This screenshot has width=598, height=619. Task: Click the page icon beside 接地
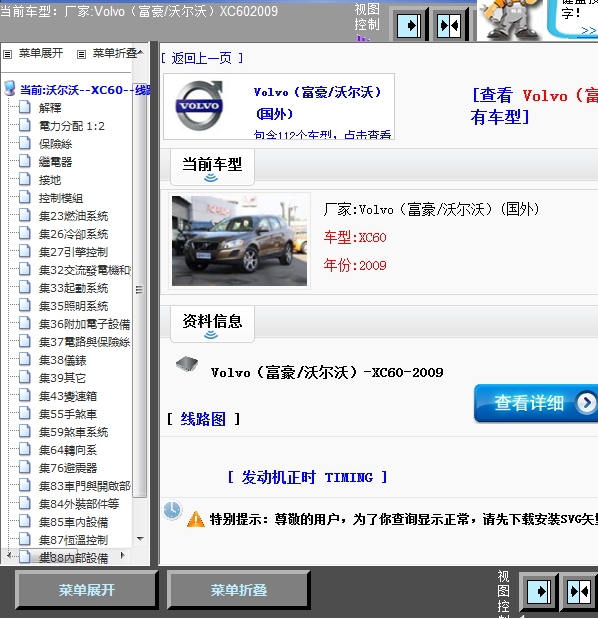(25, 179)
